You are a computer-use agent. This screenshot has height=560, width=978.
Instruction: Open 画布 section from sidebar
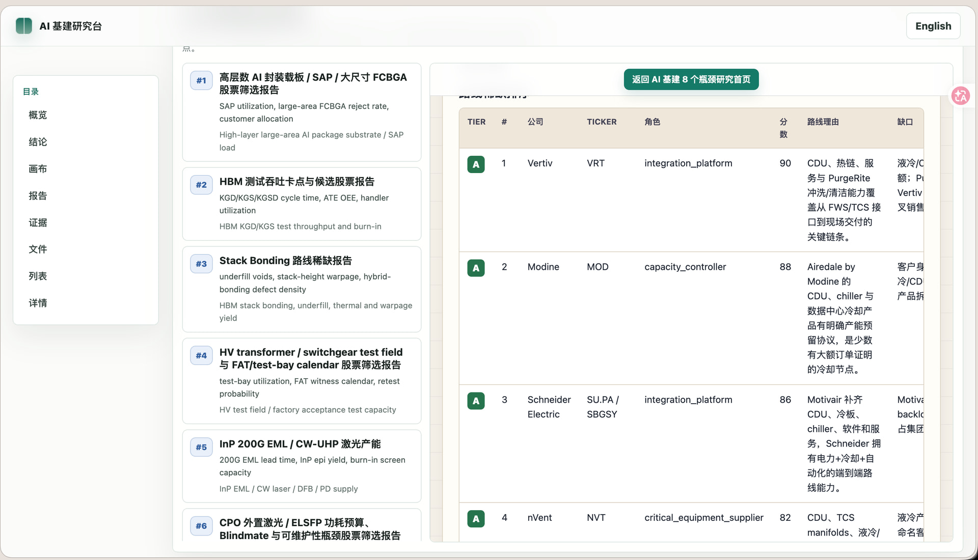(x=38, y=169)
